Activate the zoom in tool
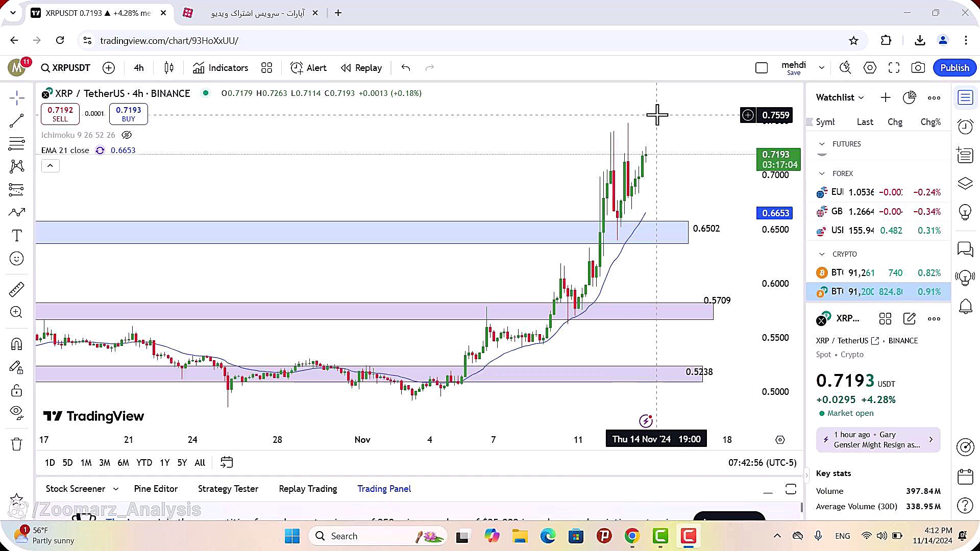 [16, 312]
